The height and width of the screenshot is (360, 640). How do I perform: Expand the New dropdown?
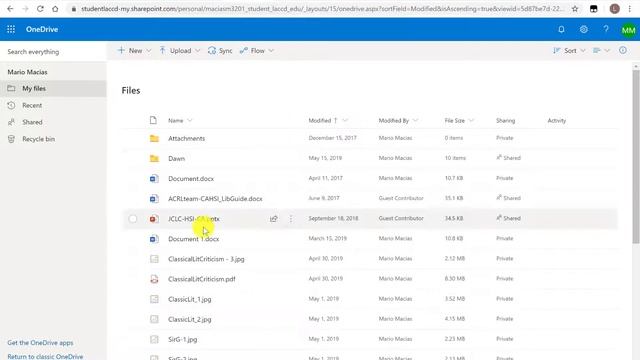149,51
